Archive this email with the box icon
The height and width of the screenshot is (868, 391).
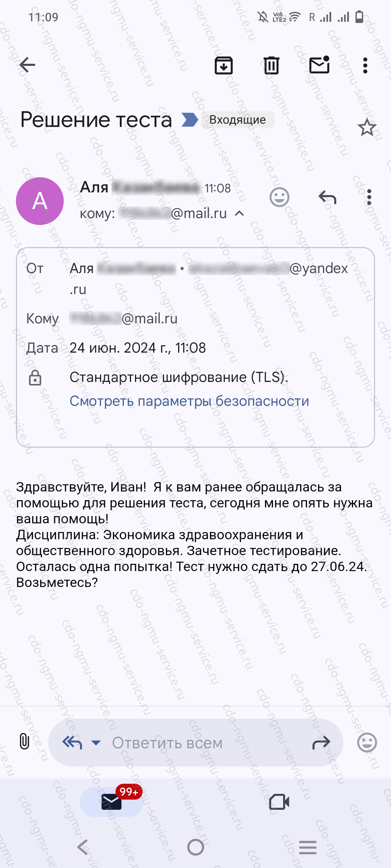[224, 65]
